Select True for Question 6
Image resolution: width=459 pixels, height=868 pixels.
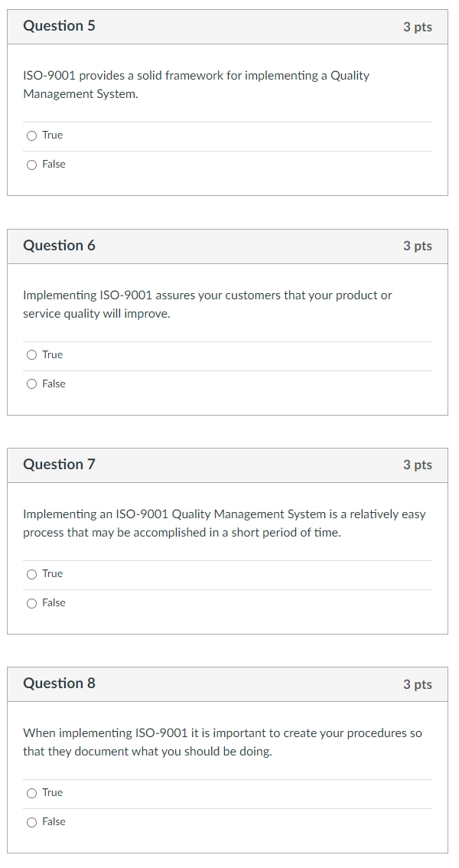(x=31, y=354)
